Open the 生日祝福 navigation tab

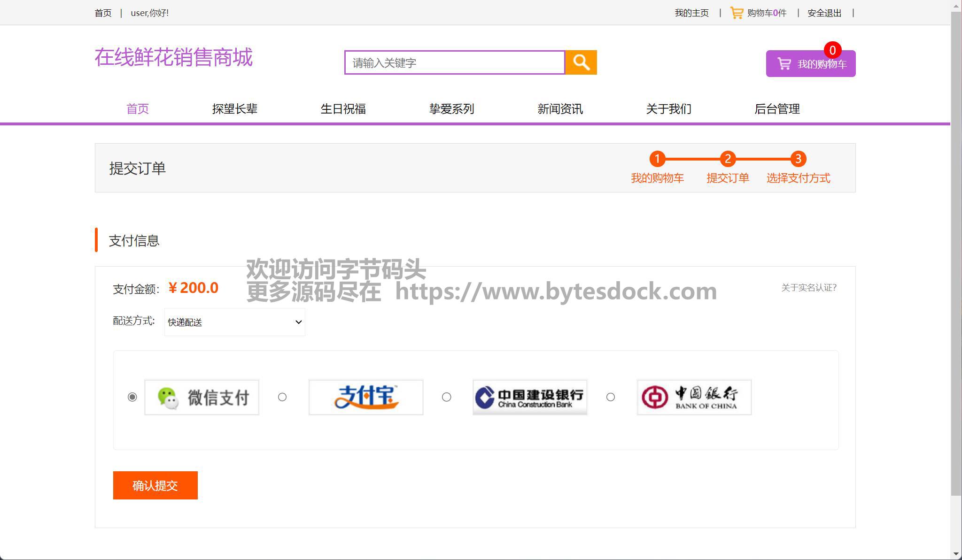click(x=343, y=109)
